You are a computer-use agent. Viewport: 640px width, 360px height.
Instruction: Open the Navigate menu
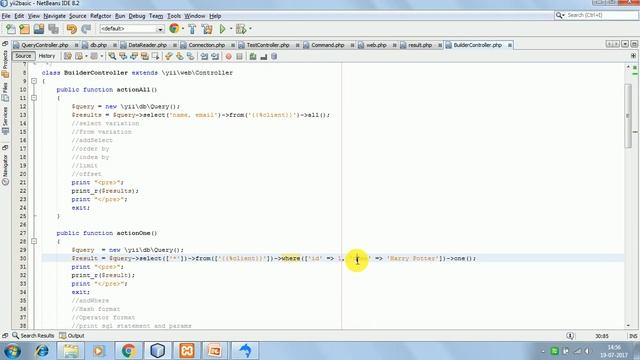(54, 16)
